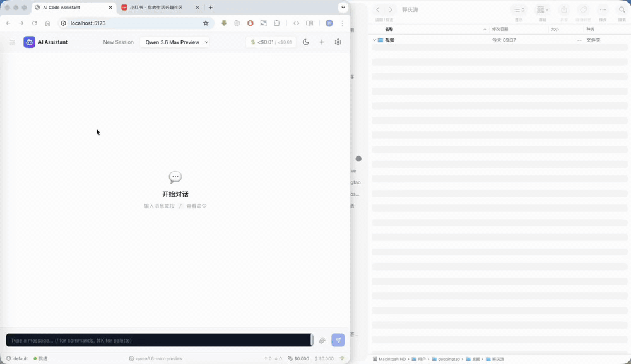
Task: Click the localhost:5173 address bar
Action: pos(135,23)
